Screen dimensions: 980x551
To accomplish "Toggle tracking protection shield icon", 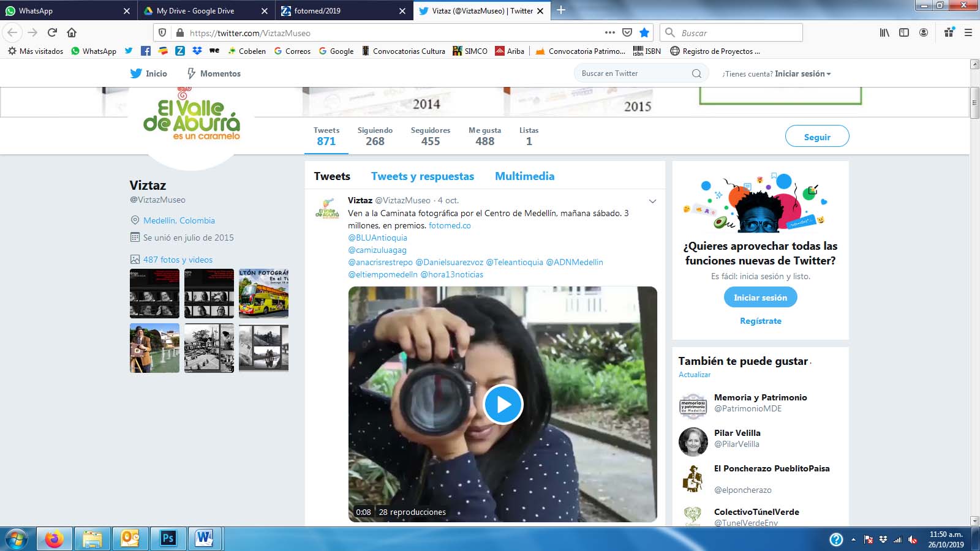I will coord(162,32).
